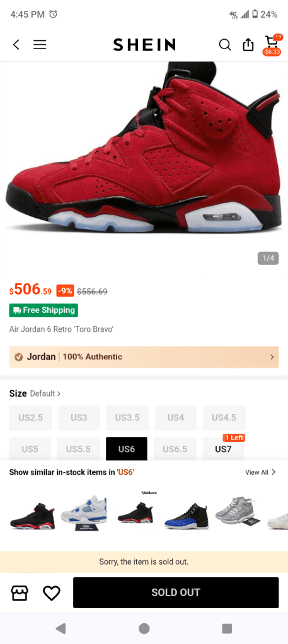The width and height of the screenshot is (288, 644).
Task: Open the Size Default selector
Action: click(35, 393)
